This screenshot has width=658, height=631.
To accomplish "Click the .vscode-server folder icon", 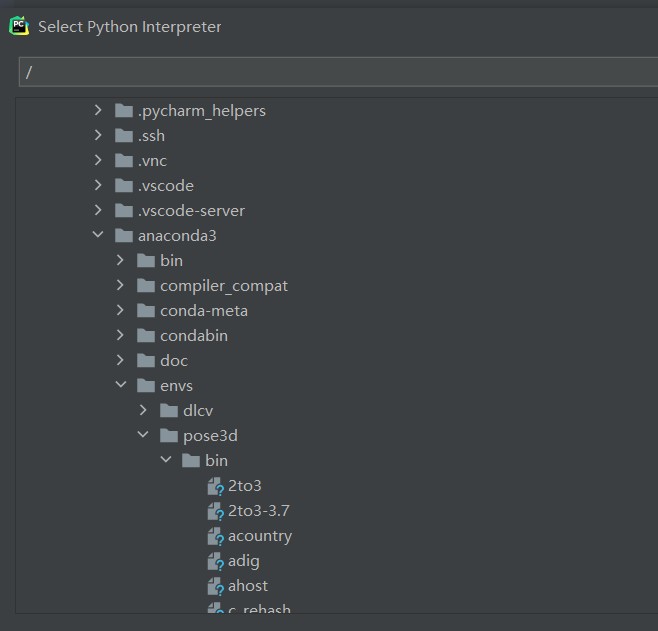I will click(x=124, y=211).
